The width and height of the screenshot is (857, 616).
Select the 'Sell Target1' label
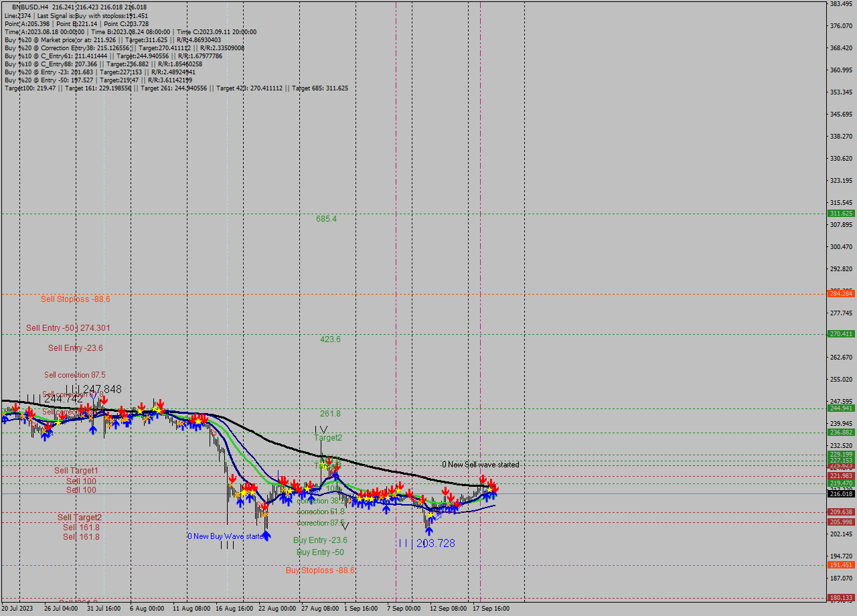[x=76, y=471]
